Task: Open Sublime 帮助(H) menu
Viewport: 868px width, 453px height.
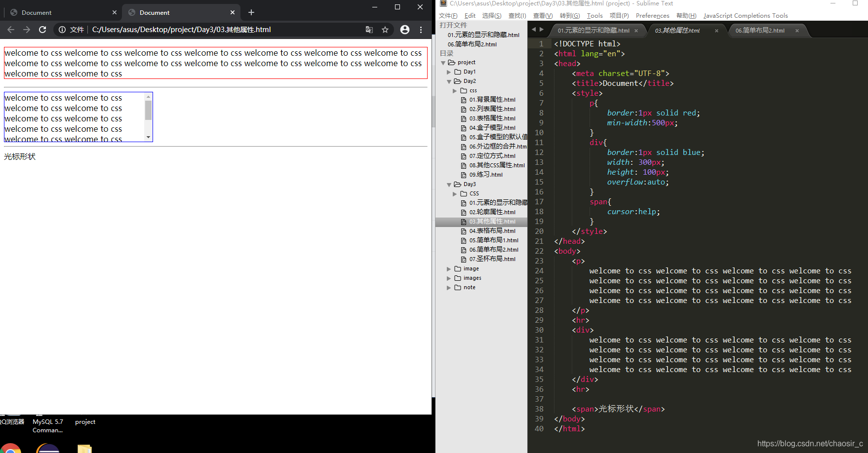Action: click(x=686, y=16)
